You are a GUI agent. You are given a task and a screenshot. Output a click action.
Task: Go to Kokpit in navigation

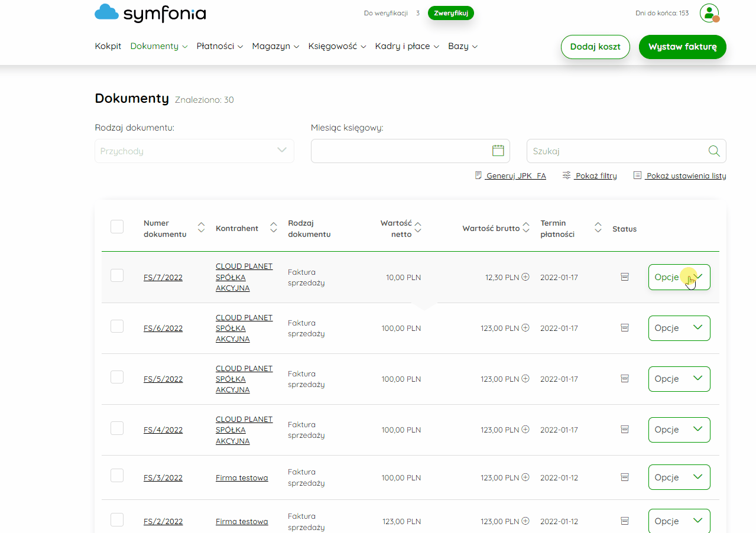click(108, 46)
